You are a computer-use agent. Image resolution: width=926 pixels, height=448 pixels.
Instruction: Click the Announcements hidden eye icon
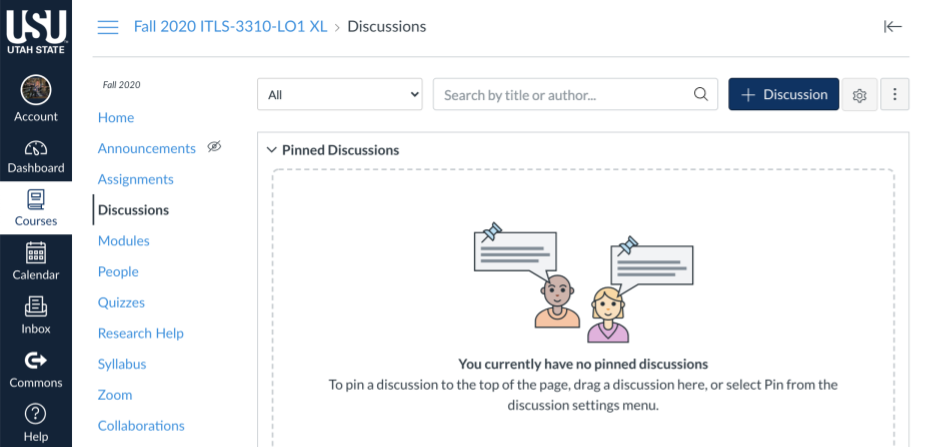pyautogui.click(x=214, y=147)
